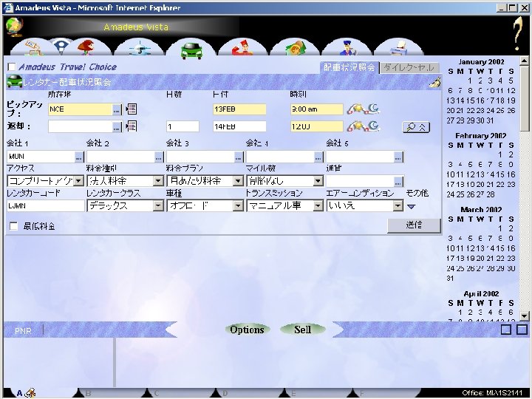The height and width of the screenshot is (399, 532).
Task: Open the return location list icon
Action: (x=132, y=126)
